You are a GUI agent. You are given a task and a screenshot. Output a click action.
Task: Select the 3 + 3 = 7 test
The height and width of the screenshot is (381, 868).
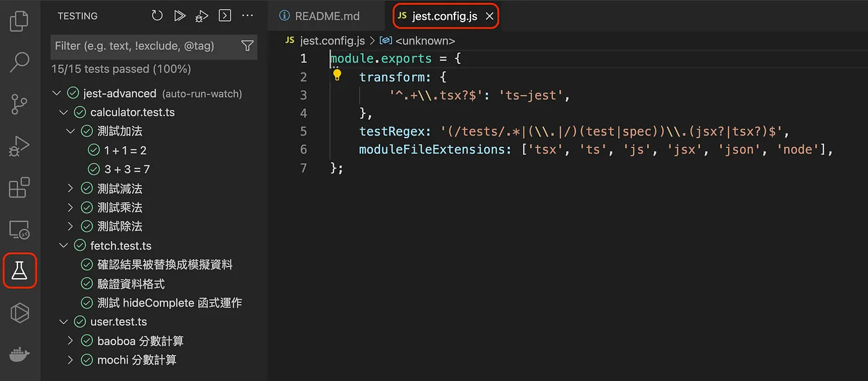point(127,170)
